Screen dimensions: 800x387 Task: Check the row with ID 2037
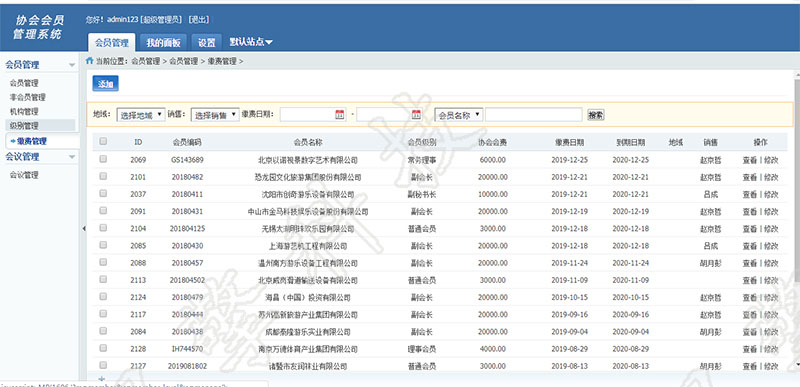click(x=103, y=193)
